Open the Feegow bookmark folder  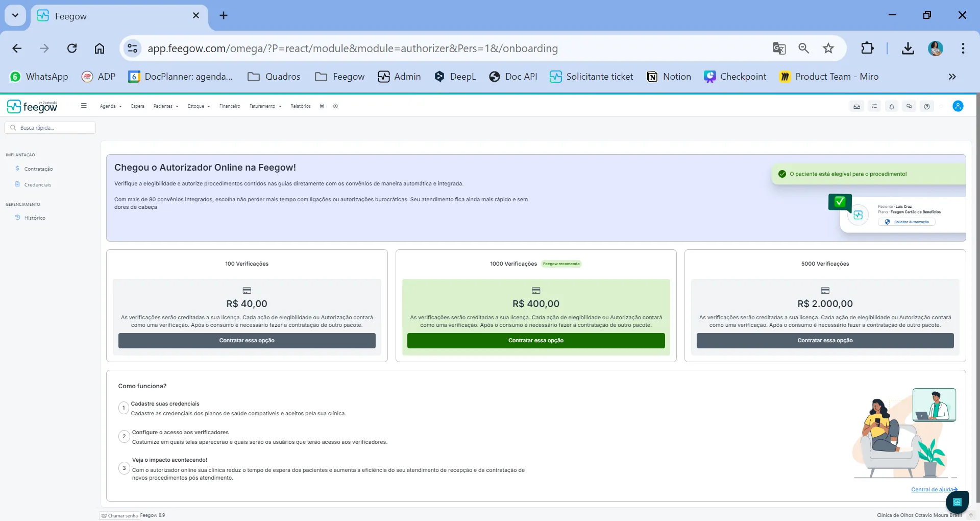tap(340, 77)
